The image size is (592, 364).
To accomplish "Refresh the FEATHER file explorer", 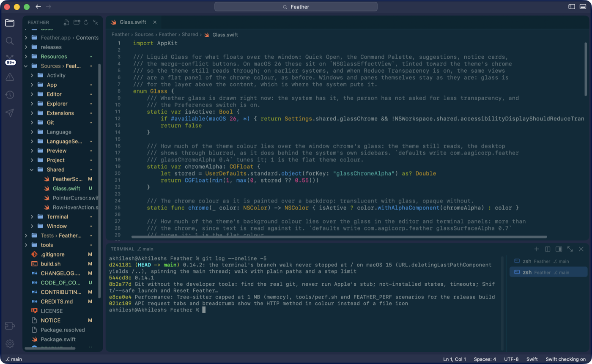I will pyautogui.click(x=86, y=22).
